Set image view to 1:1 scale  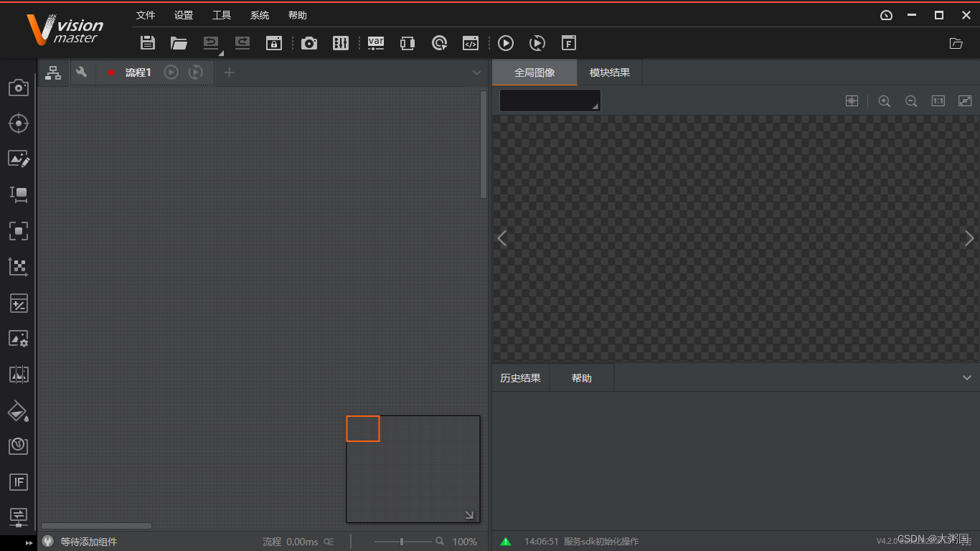[x=938, y=101]
